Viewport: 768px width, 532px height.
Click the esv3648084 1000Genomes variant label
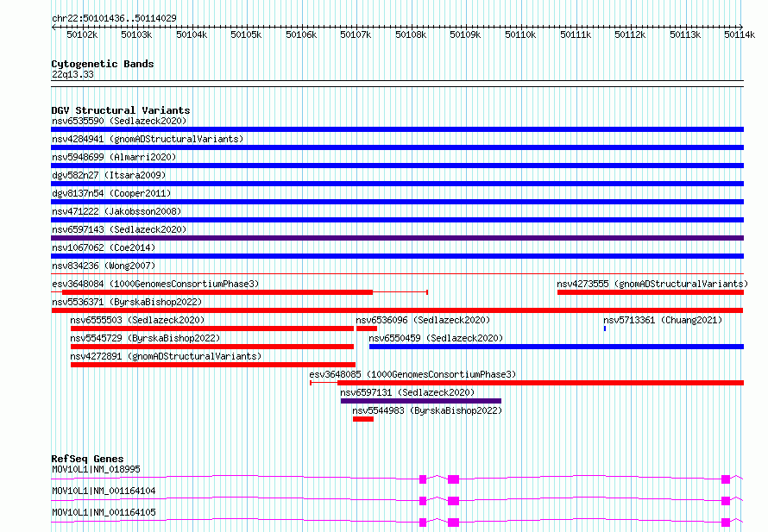click(x=155, y=284)
